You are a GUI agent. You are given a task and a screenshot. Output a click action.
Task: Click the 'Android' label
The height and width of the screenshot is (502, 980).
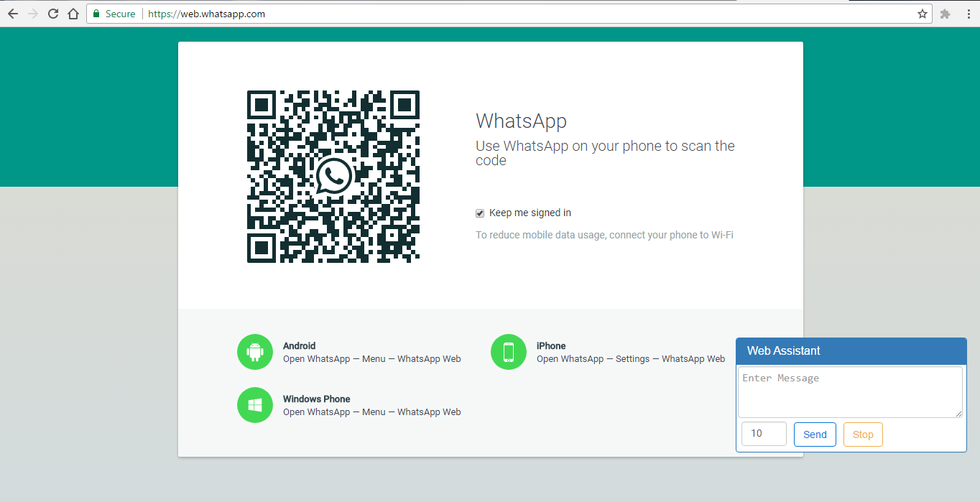(x=299, y=345)
